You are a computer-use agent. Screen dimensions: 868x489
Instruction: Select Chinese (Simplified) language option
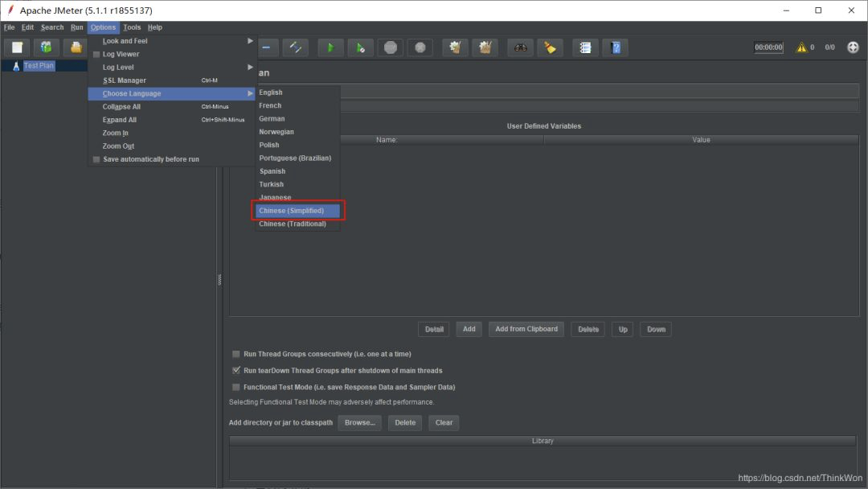298,211
